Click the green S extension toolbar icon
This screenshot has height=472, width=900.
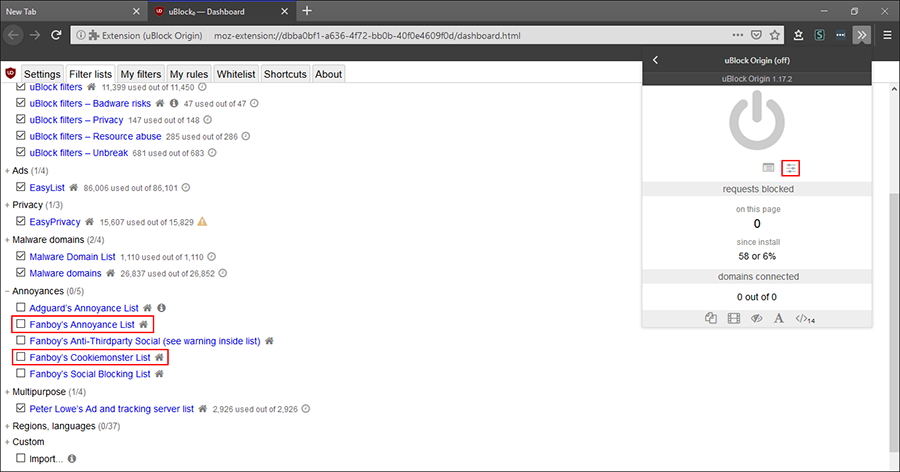pyautogui.click(x=819, y=35)
